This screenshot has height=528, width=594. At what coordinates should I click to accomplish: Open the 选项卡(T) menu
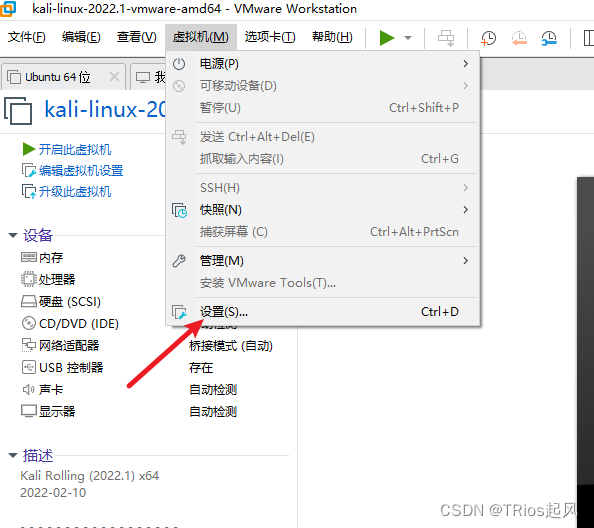pos(270,37)
